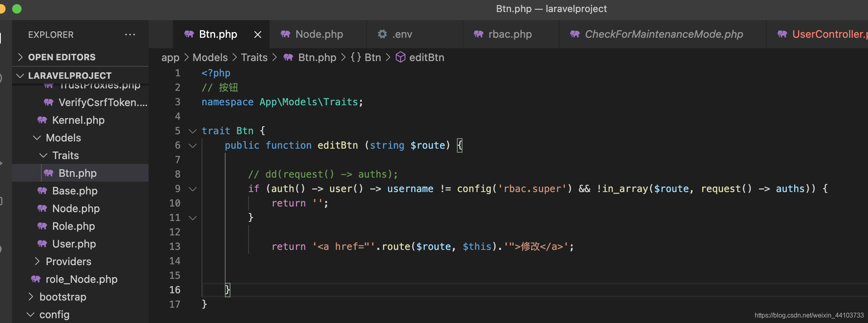Image resolution: width=868 pixels, height=323 pixels.
Task: Open Base.php in the explorer
Action: 80,191
